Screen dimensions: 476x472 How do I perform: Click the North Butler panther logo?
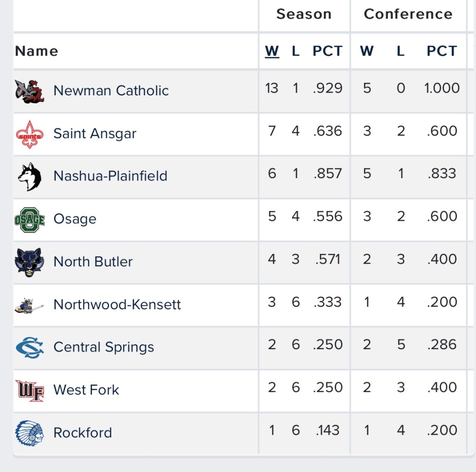29,262
